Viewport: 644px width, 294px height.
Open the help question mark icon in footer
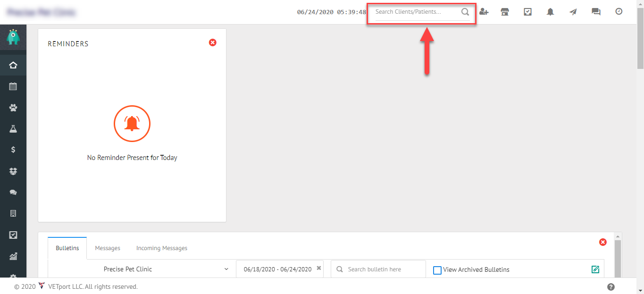611,286
